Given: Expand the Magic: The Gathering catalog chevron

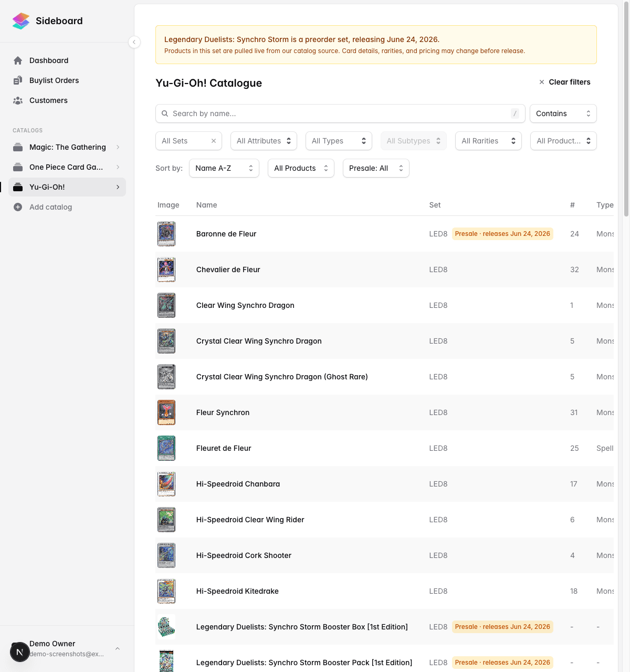Looking at the screenshot, I should 118,147.
